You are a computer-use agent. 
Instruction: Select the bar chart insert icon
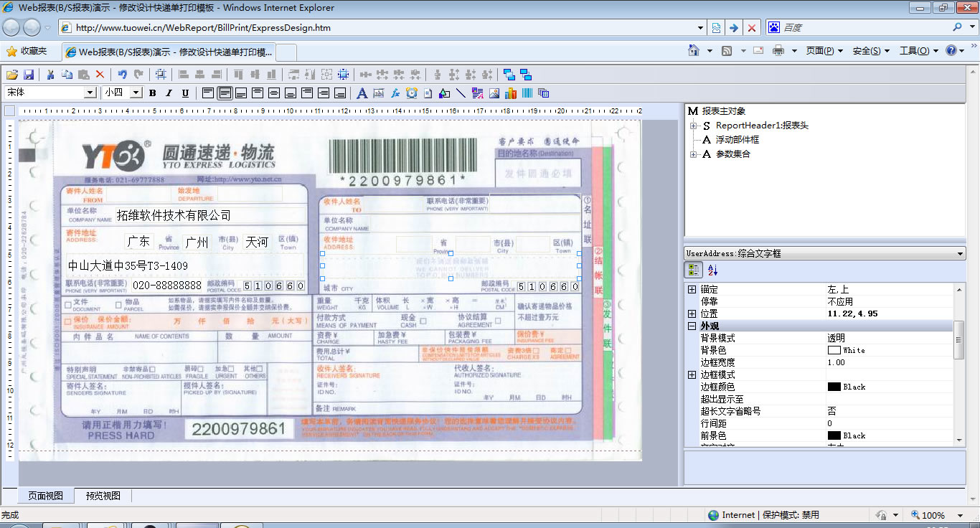pos(511,93)
